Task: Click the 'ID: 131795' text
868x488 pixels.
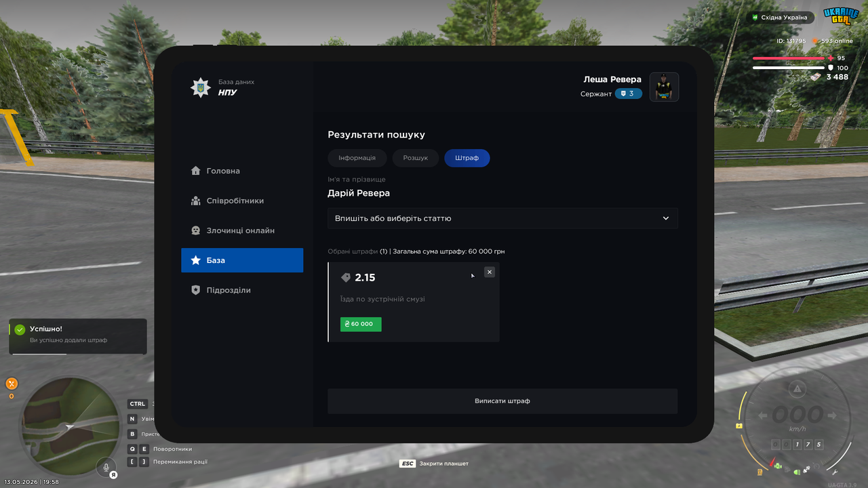Action: pos(791,41)
